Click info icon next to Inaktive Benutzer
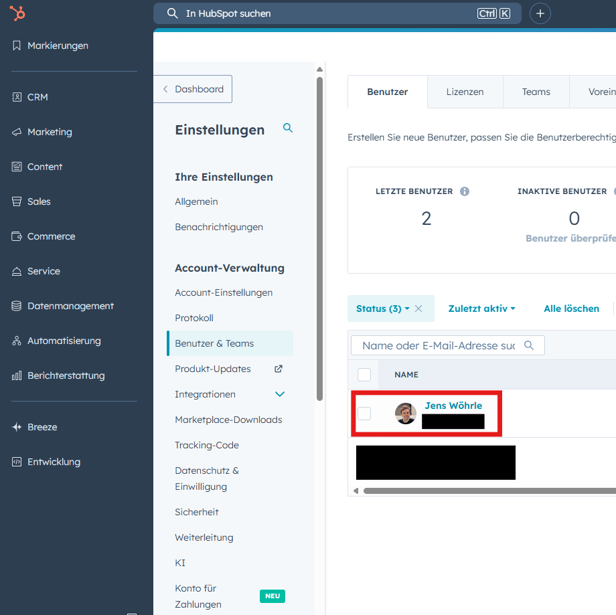This screenshot has height=615, width=616. (x=614, y=191)
